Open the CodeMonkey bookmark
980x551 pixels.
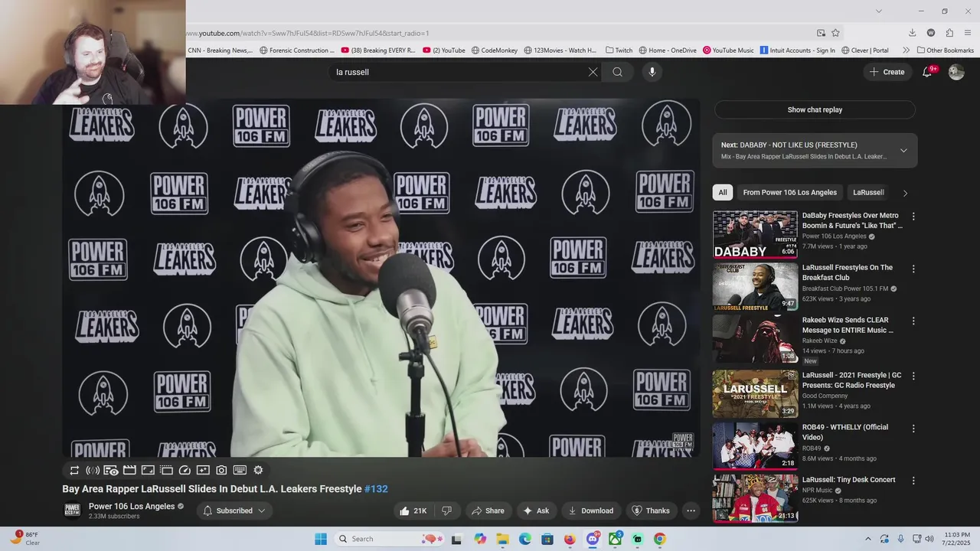point(495,51)
